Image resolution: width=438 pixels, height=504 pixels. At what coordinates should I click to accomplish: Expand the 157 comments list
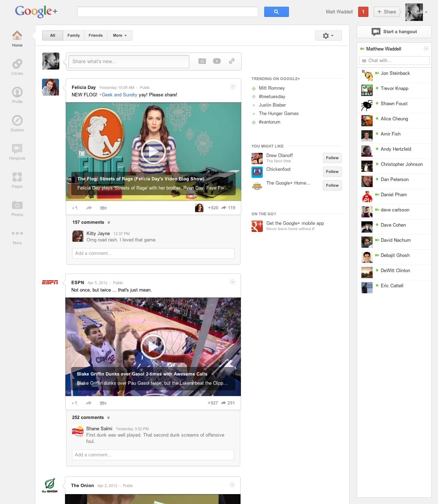(91, 222)
